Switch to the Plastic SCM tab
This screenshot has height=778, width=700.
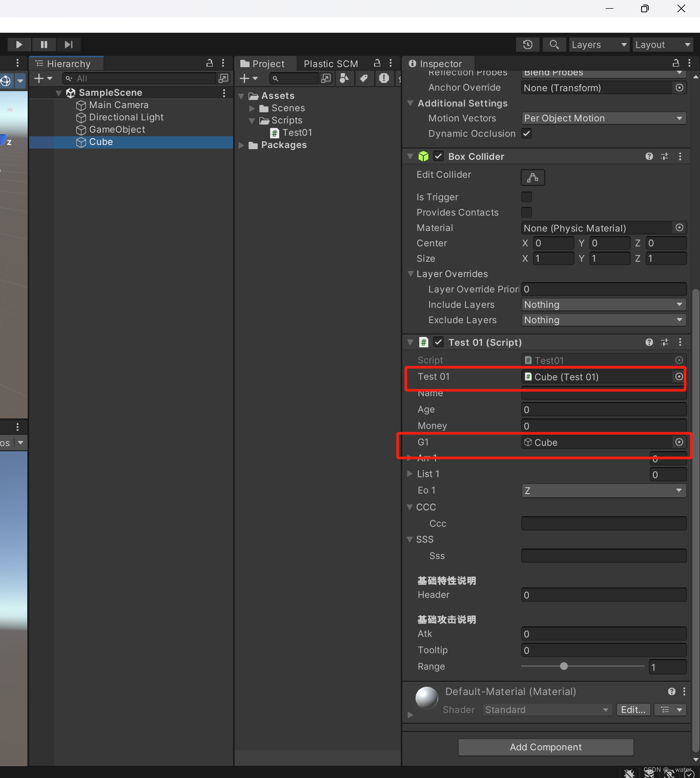coord(331,64)
